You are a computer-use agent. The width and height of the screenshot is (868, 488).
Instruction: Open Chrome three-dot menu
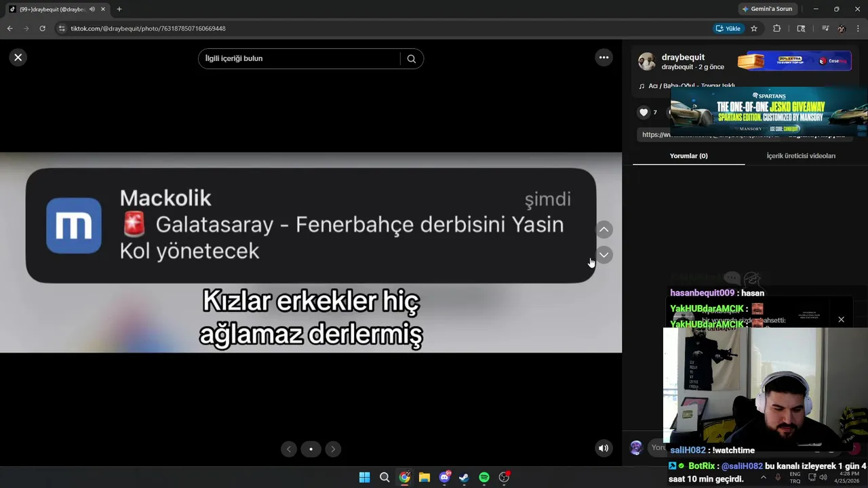pos(858,28)
